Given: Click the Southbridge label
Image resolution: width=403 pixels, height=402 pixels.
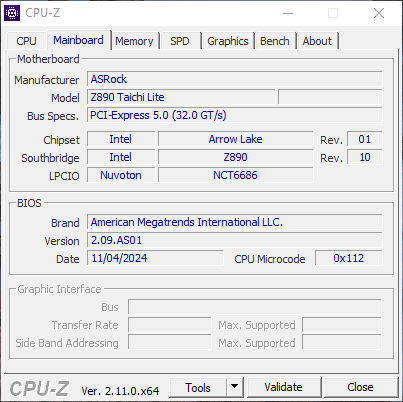Looking at the screenshot, I should pyautogui.click(x=50, y=158).
